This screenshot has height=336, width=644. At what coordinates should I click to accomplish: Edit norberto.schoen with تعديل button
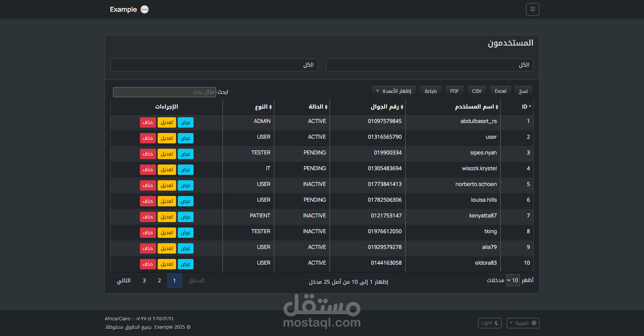pos(167,186)
